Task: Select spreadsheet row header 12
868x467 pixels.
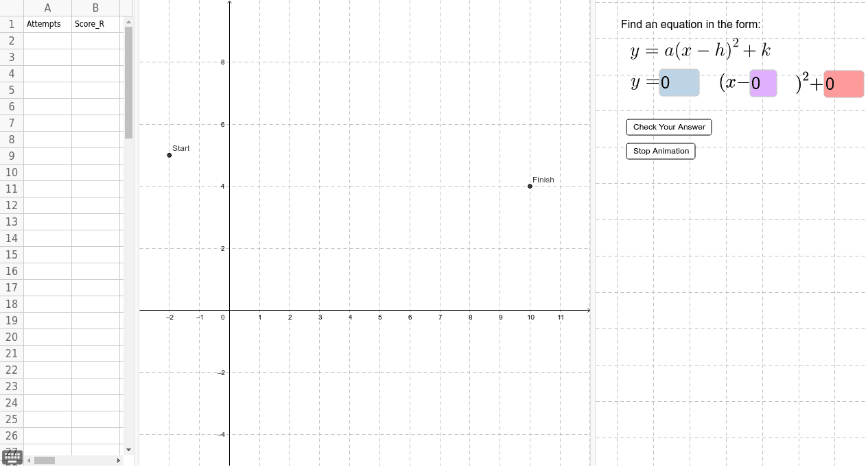Action: tap(12, 205)
